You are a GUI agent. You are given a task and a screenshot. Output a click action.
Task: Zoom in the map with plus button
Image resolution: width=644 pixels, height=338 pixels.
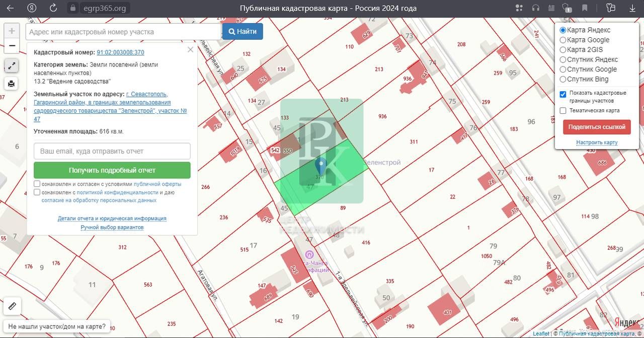click(12, 31)
